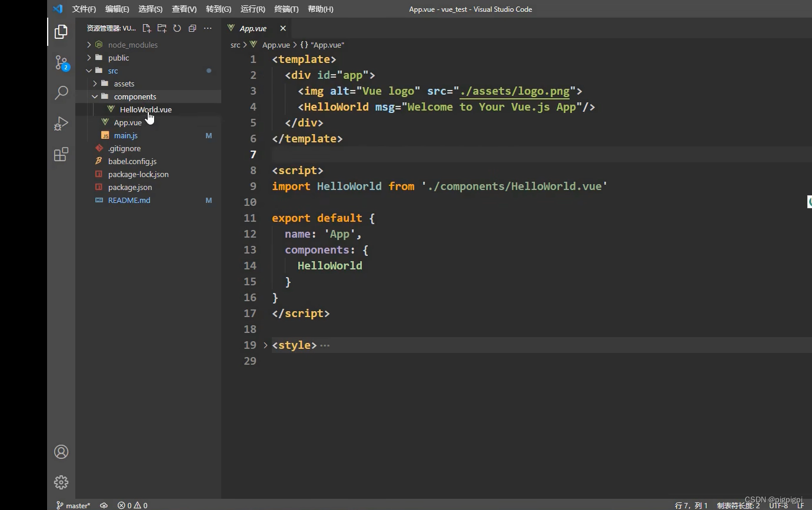
Task: Click the 行 7, 列 1 cursor position
Action: (691, 505)
